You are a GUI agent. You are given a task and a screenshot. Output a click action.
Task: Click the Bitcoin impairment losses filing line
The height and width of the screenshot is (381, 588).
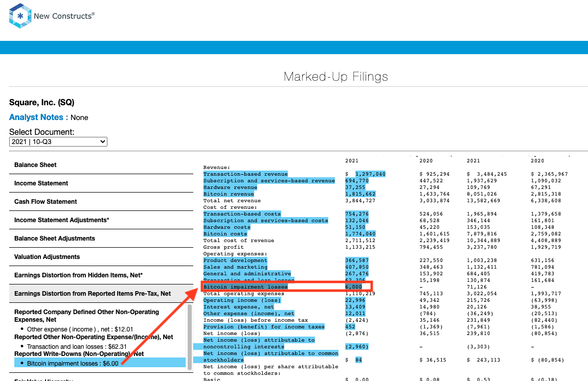coord(245,287)
